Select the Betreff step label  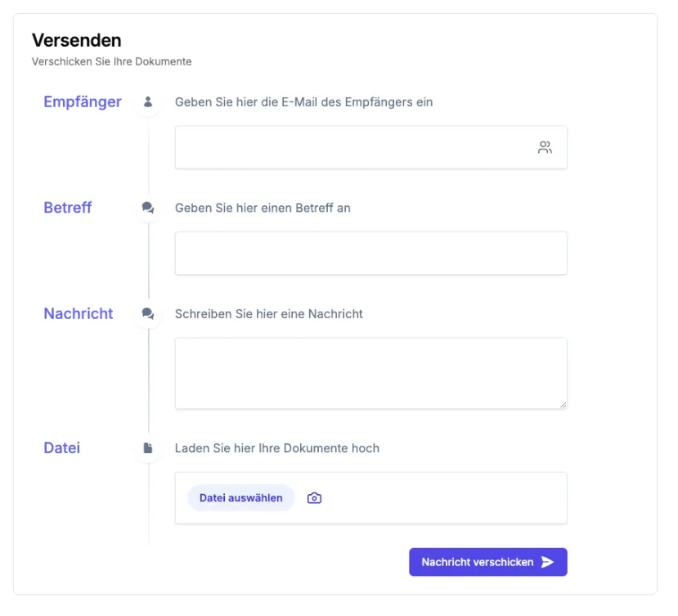(x=68, y=208)
